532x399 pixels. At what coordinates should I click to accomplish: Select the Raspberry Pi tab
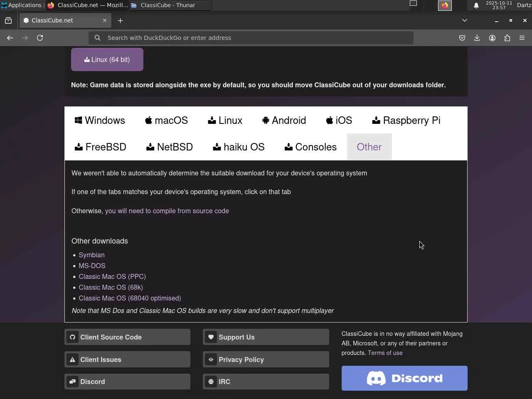tap(406, 121)
